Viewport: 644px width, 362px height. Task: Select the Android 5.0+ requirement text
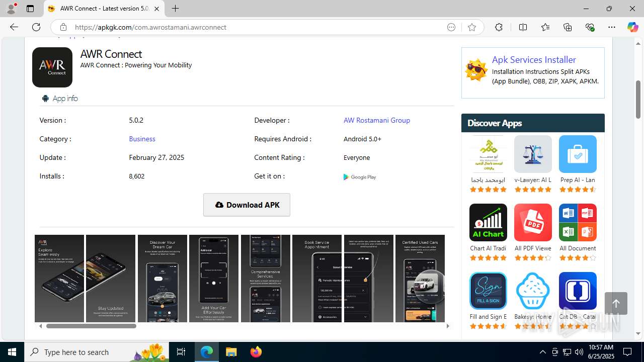(362, 139)
